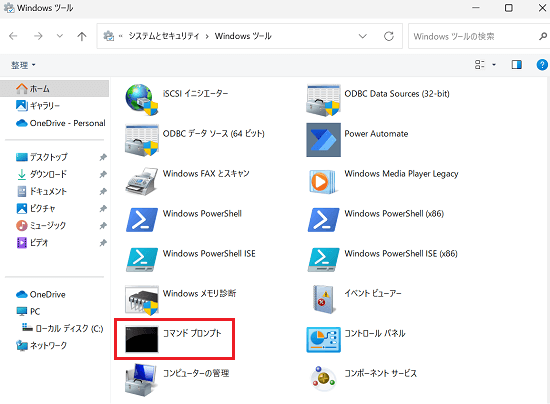The width and height of the screenshot is (550, 404).
Task: Toggle the preview pane button
Action: click(516, 65)
